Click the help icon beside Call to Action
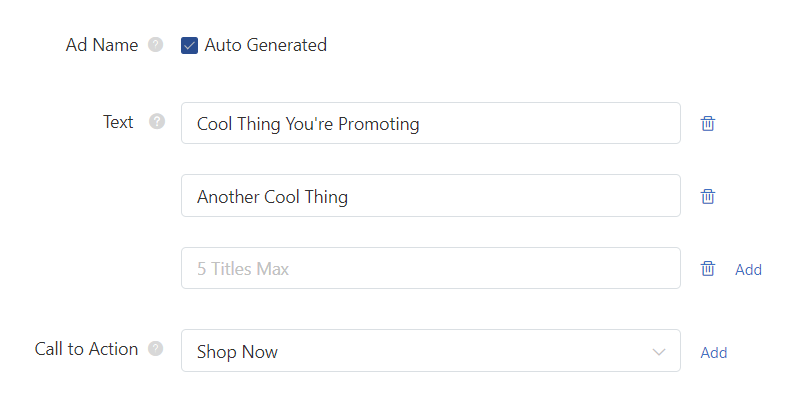This screenshot has width=800, height=414. [x=156, y=349]
